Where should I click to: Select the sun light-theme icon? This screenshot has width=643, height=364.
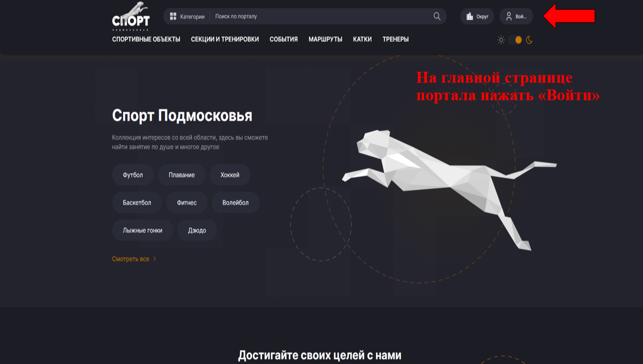click(501, 40)
